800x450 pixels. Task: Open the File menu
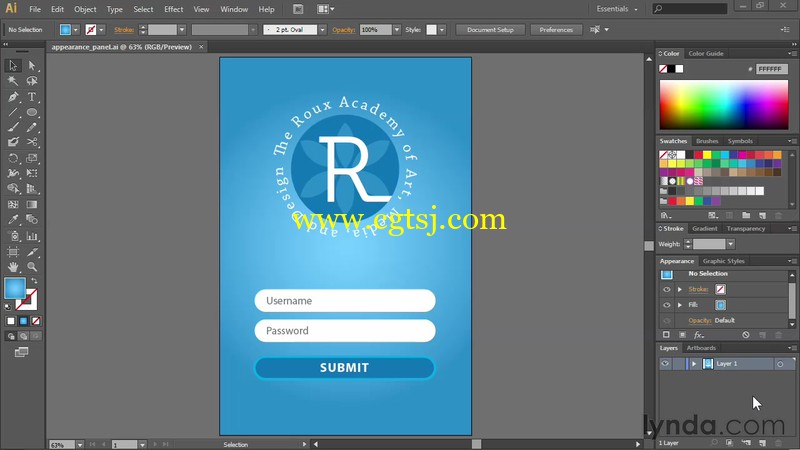35,9
